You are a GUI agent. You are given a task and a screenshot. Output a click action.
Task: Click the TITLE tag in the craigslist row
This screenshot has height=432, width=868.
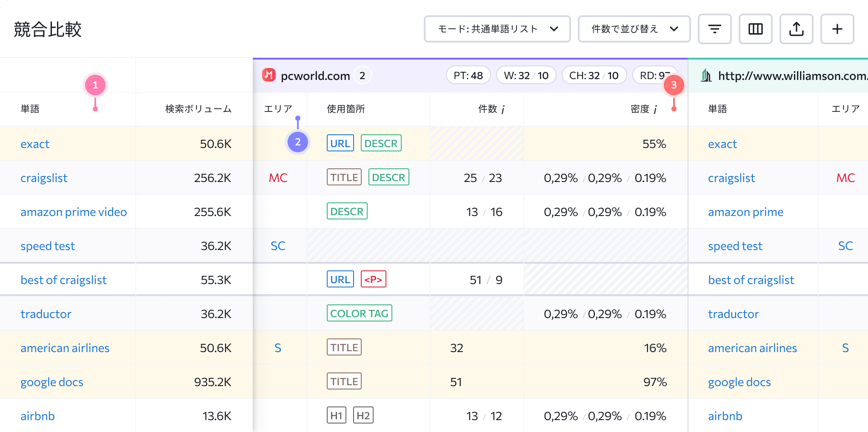coord(344,177)
